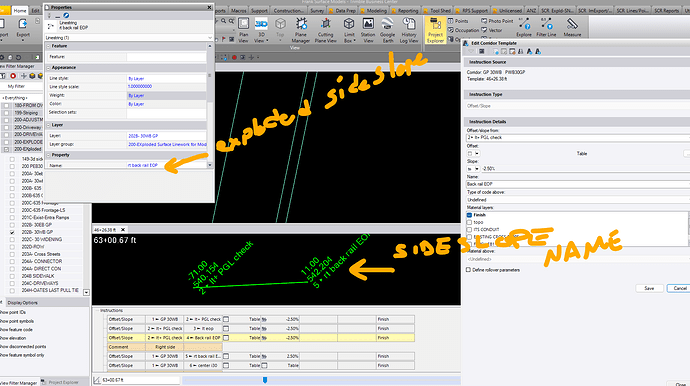690x386 pixels.
Task: Click the Vector command
Action: point(492,30)
